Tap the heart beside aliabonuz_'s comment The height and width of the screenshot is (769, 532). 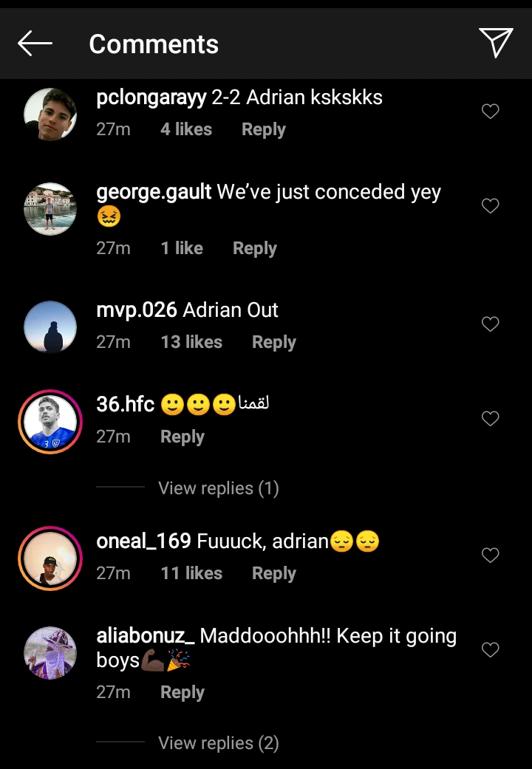pyautogui.click(x=491, y=650)
